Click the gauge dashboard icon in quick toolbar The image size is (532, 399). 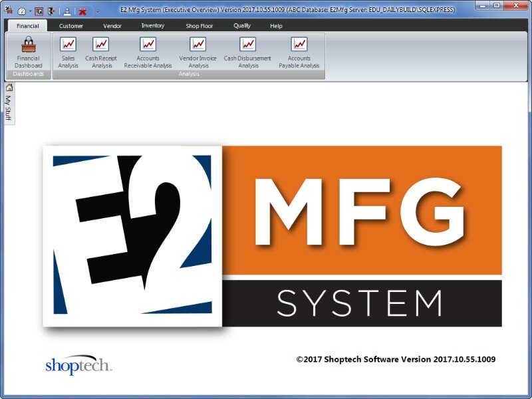[21, 11]
